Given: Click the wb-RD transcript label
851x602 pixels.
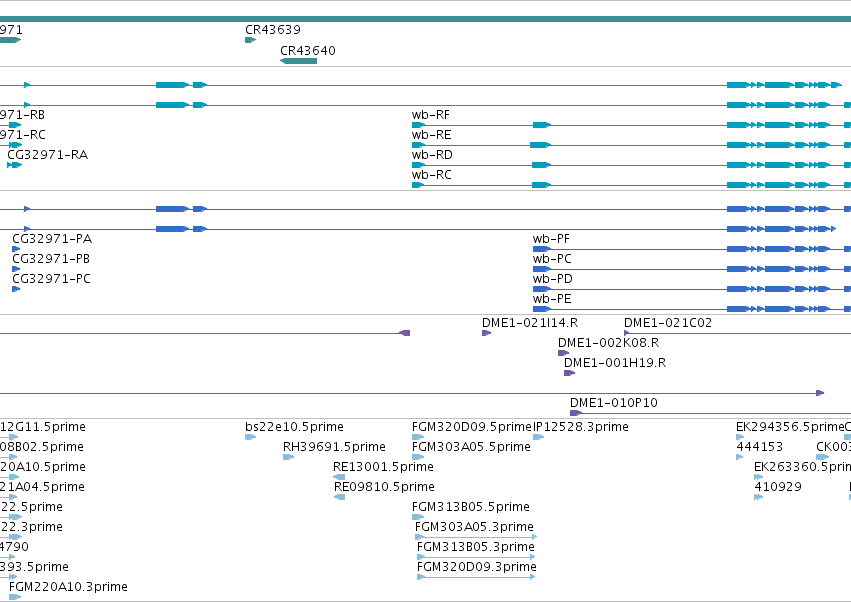Looking at the screenshot, I should [x=432, y=155].
